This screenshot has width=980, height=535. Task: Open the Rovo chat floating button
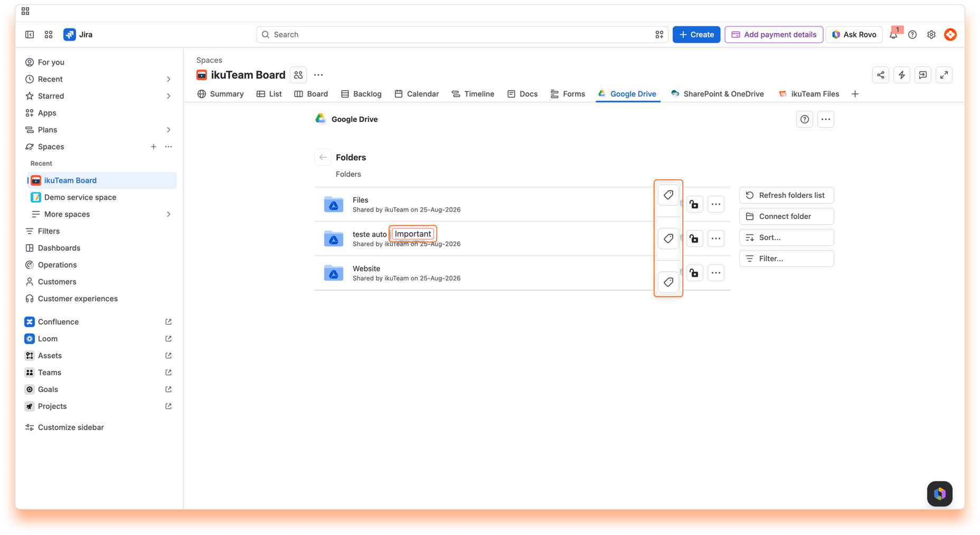pos(939,494)
